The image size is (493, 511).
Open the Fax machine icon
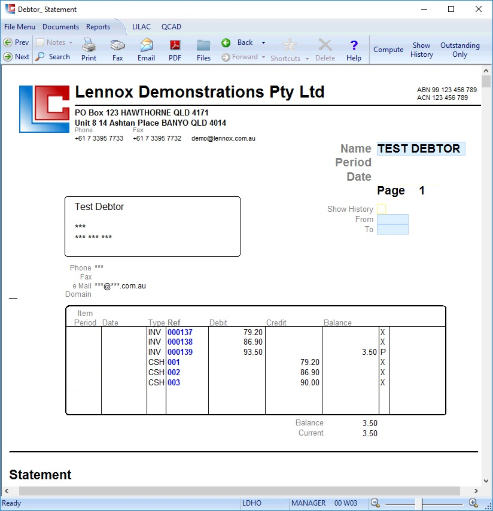tap(117, 45)
